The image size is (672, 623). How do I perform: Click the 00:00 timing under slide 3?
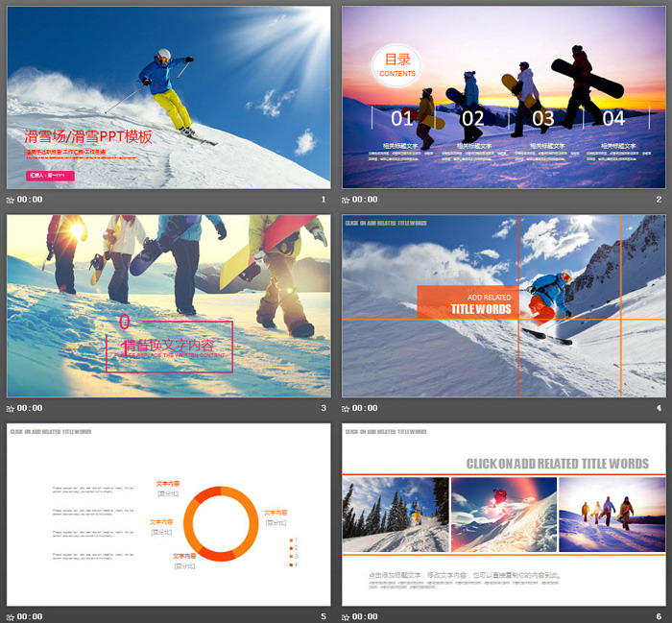point(30,409)
